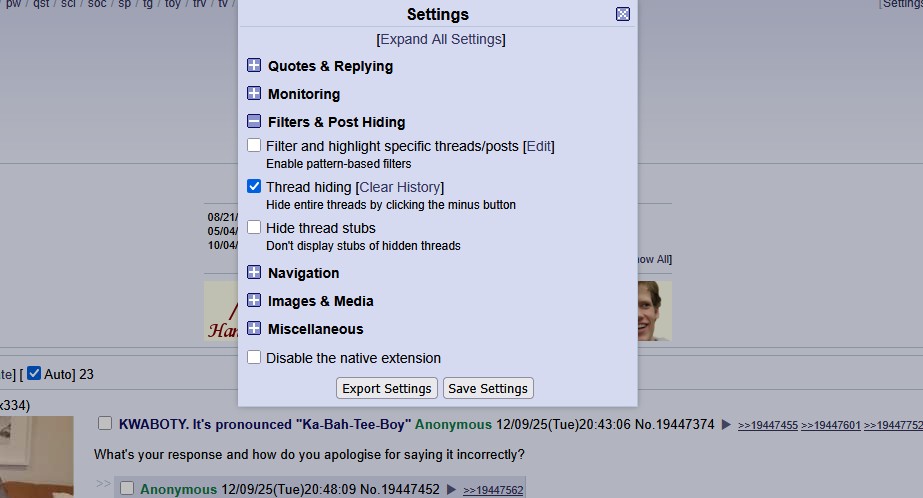Open the qst board link
Viewport: 923px width, 498px height.
[41, 4]
